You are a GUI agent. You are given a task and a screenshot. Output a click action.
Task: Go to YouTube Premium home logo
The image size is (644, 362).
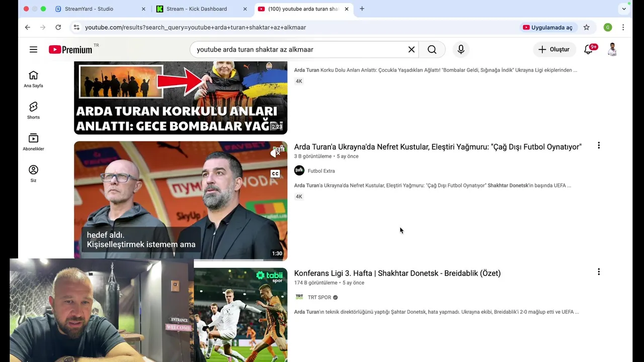(70, 49)
